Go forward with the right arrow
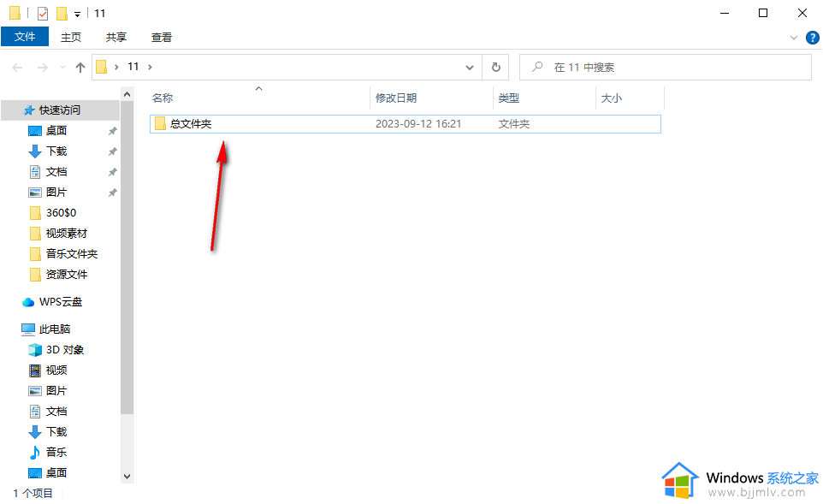823x504 pixels. pyautogui.click(x=43, y=68)
